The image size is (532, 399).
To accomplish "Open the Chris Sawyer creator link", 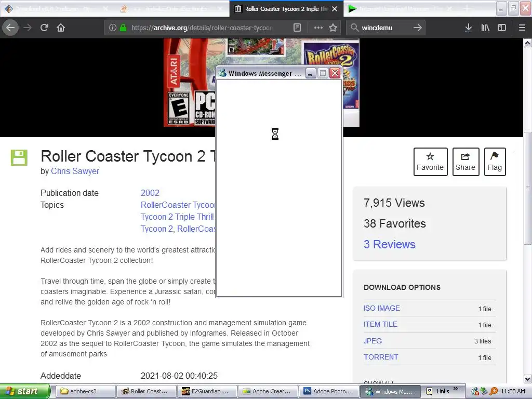I will (x=75, y=171).
